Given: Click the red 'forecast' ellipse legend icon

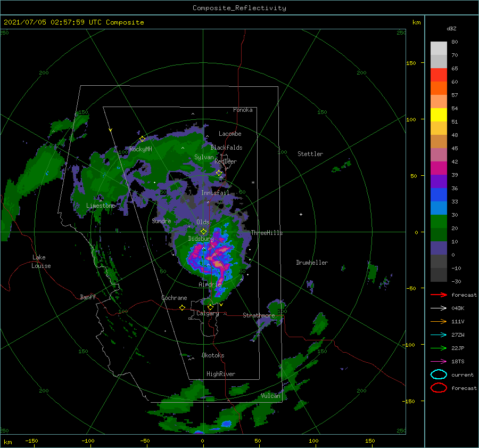Looking at the screenshot, I should [439, 388].
